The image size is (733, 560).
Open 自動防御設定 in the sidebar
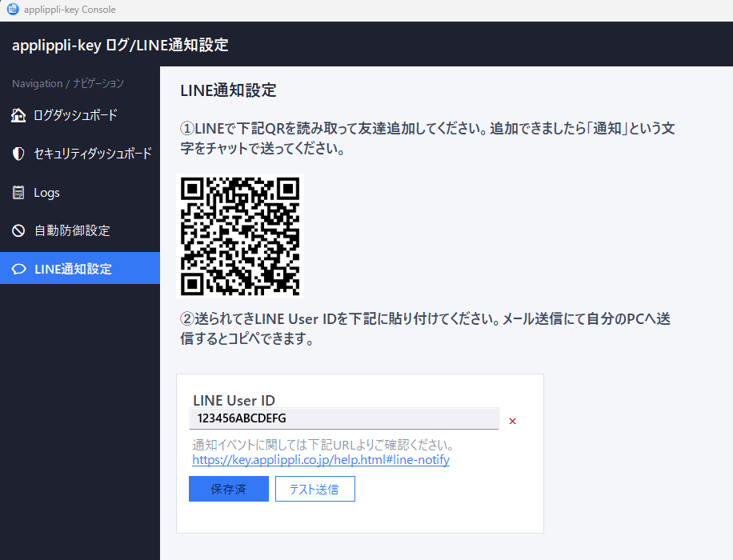tap(80, 230)
